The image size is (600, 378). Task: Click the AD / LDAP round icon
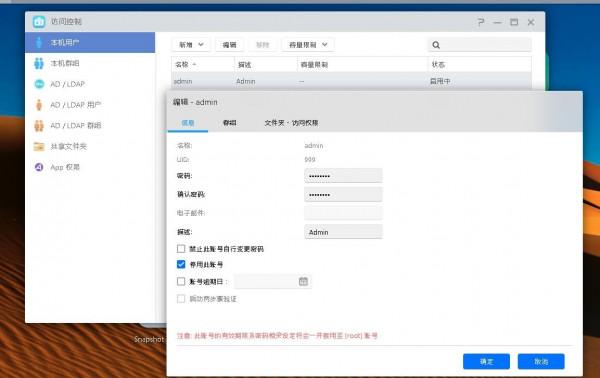[39, 84]
